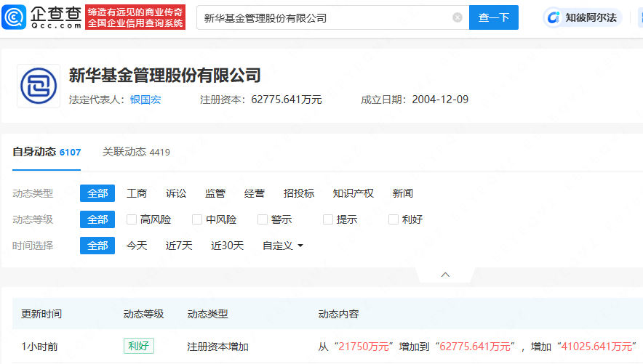
Task: Click 注册资本增加 dynamic type cell
Action: 217,347
